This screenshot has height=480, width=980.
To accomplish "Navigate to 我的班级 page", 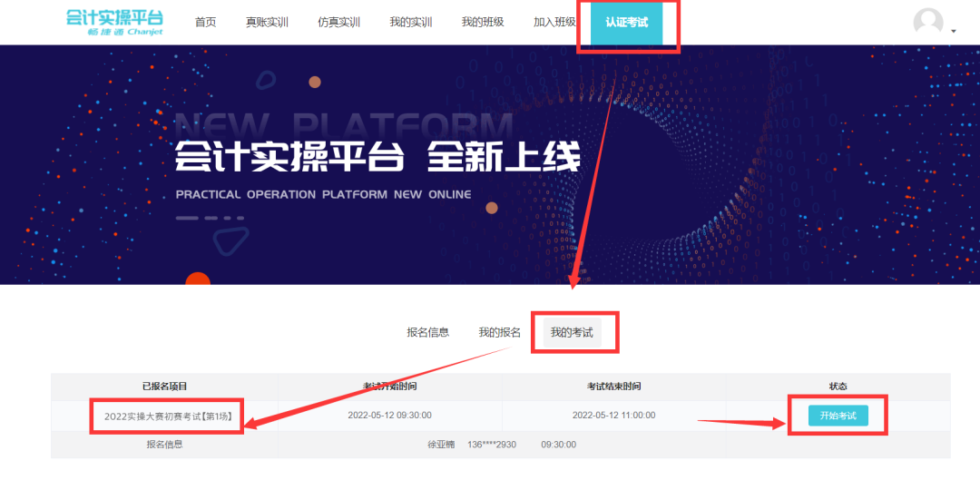I will tap(482, 22).
